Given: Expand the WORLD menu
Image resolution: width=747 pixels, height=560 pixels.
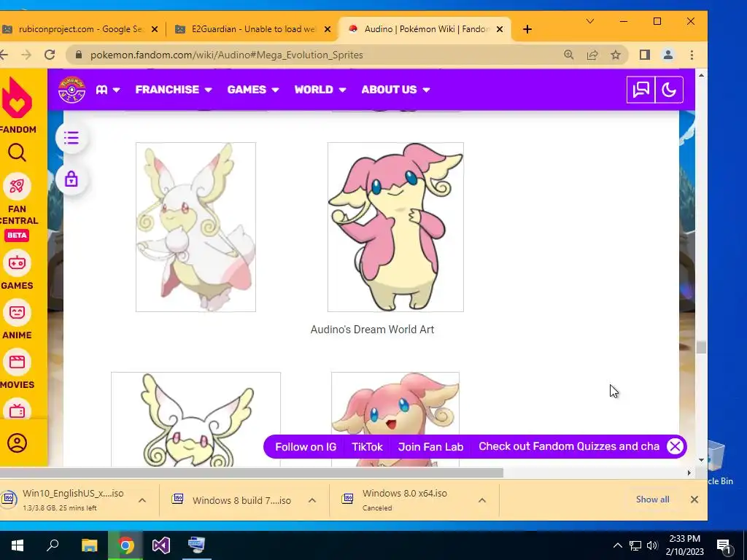Looking at the screenshot, I should point(320,90).
